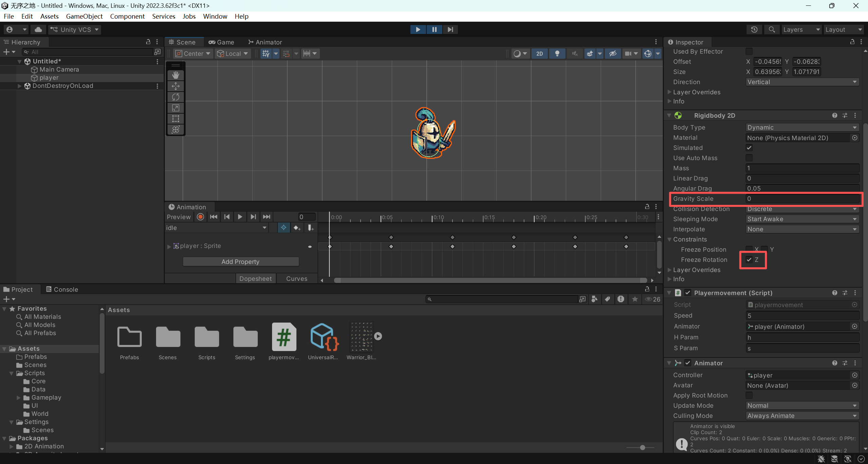Pick Physics Material 2D object selector
Image resolution: width=868 pixels, height=464 pixels.
pos(855,138)
